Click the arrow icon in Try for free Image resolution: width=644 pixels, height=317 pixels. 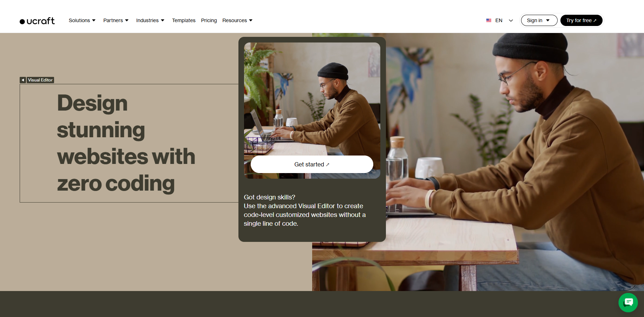tap(595, 21)
